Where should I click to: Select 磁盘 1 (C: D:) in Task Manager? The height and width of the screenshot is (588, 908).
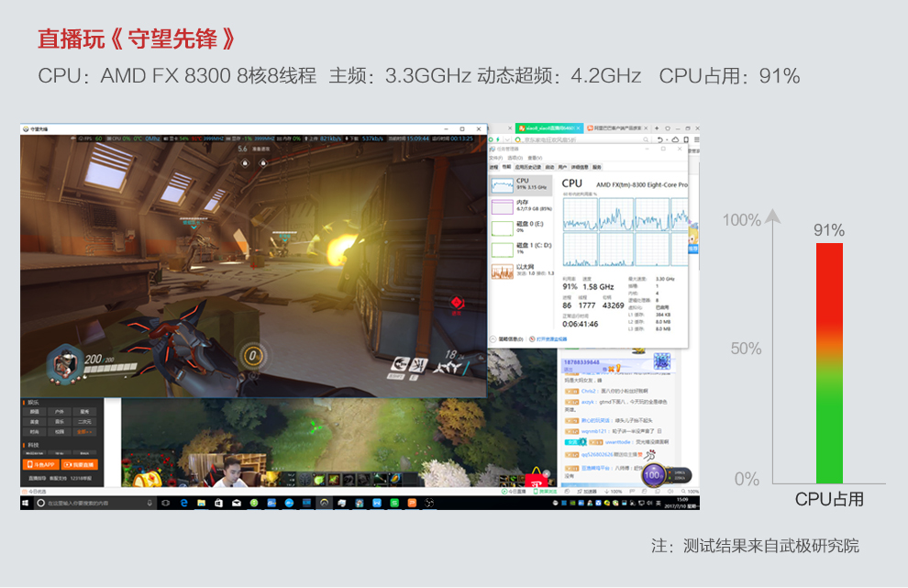[520, 250]
